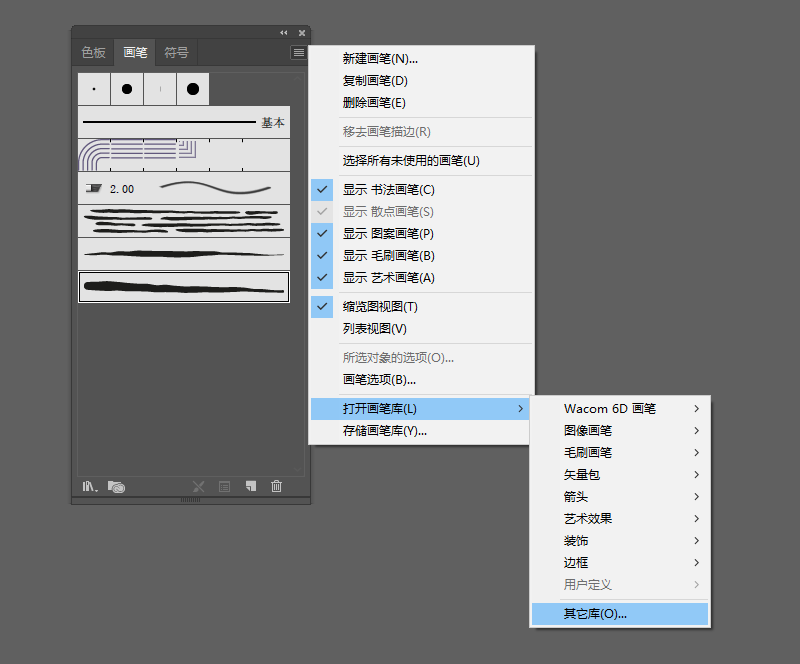
Task: Expand the 打开画笔库(L) submenu
Action: pyautogui.click(x=420, y=409)
